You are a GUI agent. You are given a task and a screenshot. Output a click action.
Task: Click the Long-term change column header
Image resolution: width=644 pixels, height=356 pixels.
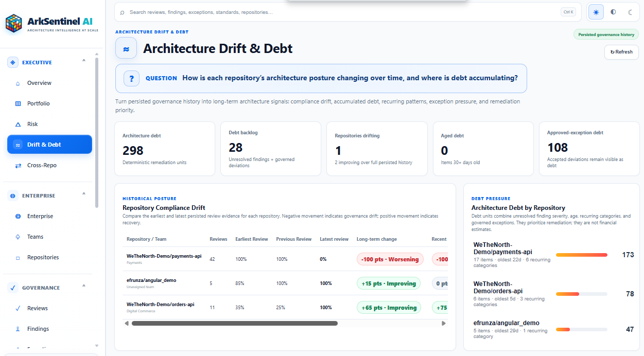377,239
